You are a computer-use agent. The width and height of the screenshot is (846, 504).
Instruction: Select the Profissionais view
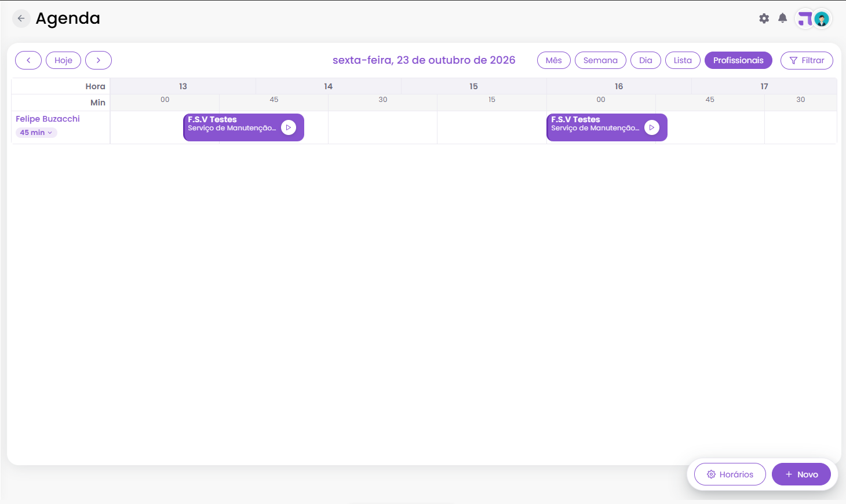(x=738, y=60)
